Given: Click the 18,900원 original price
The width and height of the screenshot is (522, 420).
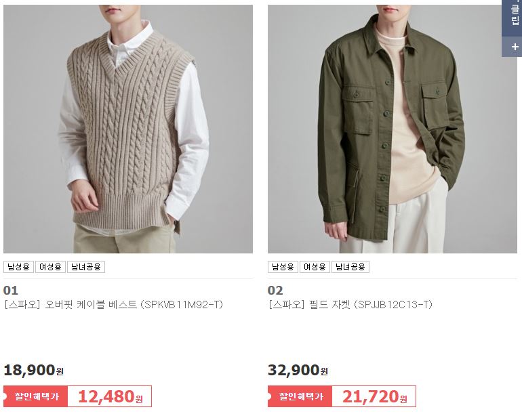Looking at the screenshot, I should [34, 370].
